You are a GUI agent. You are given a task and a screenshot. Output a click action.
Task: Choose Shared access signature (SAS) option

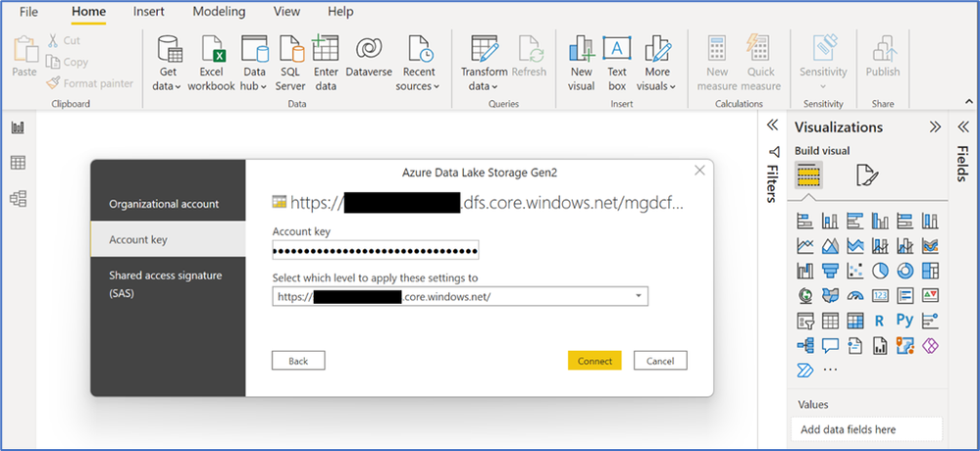tap(168, 283)
